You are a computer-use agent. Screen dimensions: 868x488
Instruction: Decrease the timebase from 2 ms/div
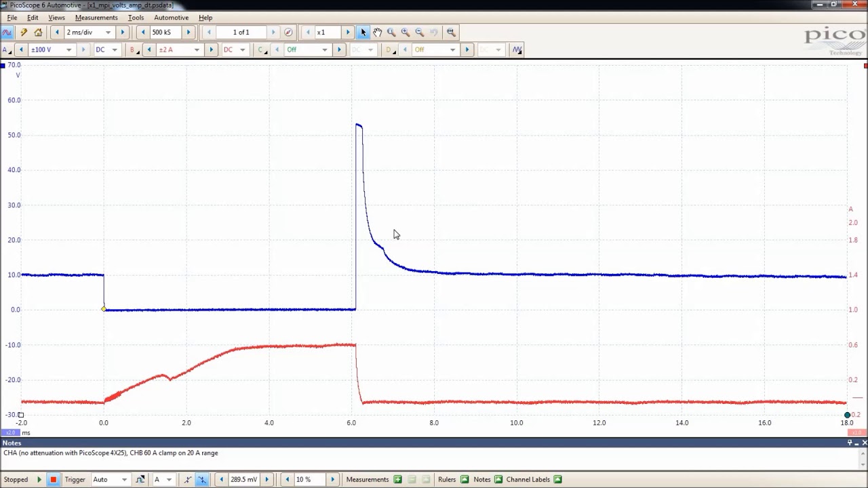(57, 33)
